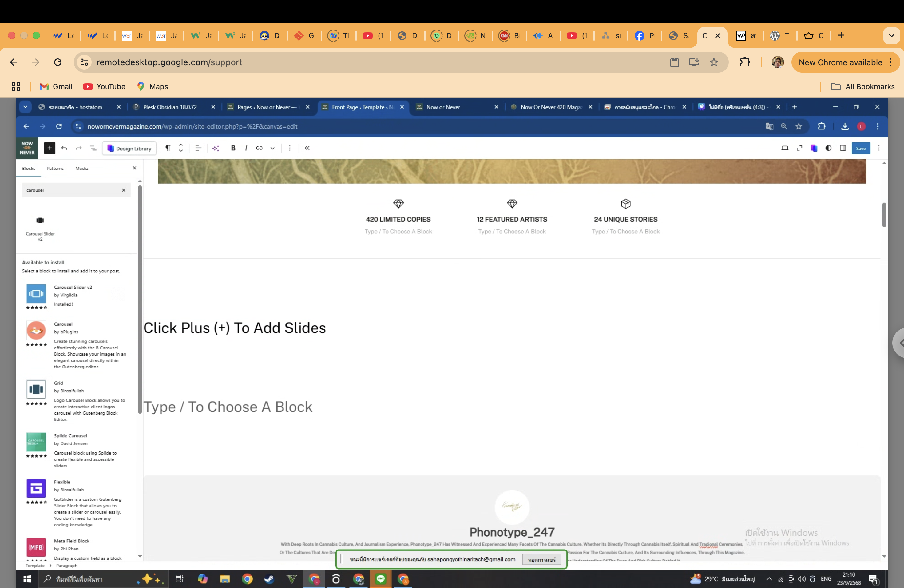Click the carousel block search field
This screenshot has height=588, width=904.
71,190
